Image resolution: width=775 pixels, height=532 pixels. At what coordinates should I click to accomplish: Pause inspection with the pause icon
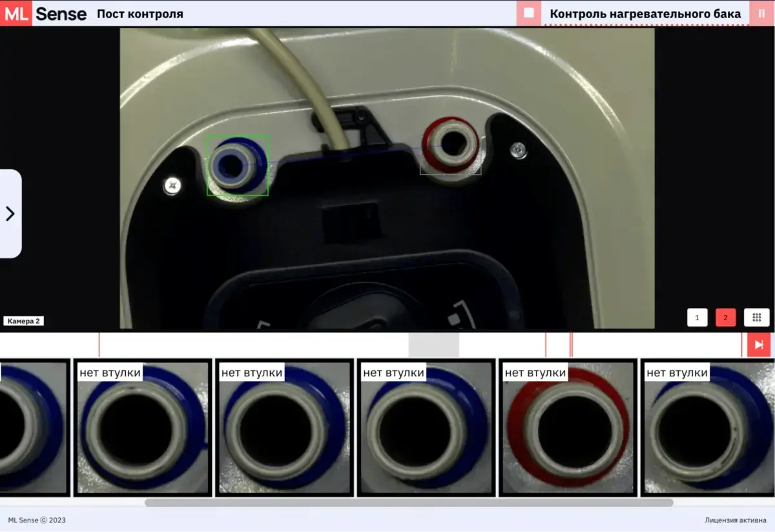point(761,13)
